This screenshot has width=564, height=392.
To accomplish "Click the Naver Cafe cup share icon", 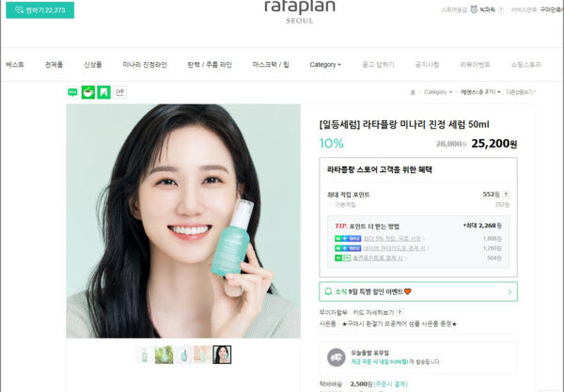I will tap(88, 92).
